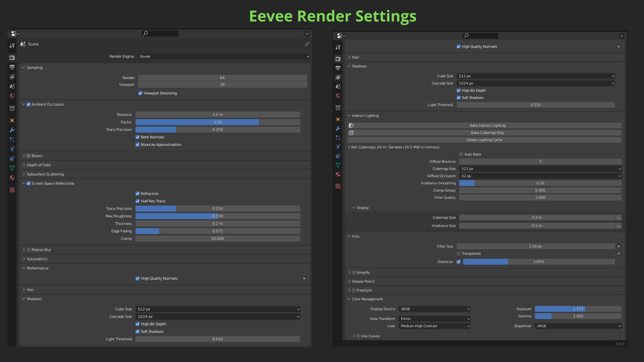The image size is (644, 362).
Task: Open View Layer properties icon in left panel
Action: point(12,77)
